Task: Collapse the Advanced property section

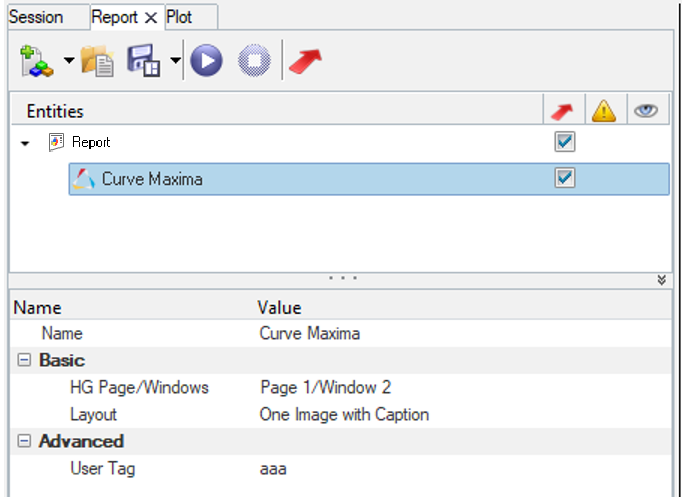Action: [x=24, y=441]
